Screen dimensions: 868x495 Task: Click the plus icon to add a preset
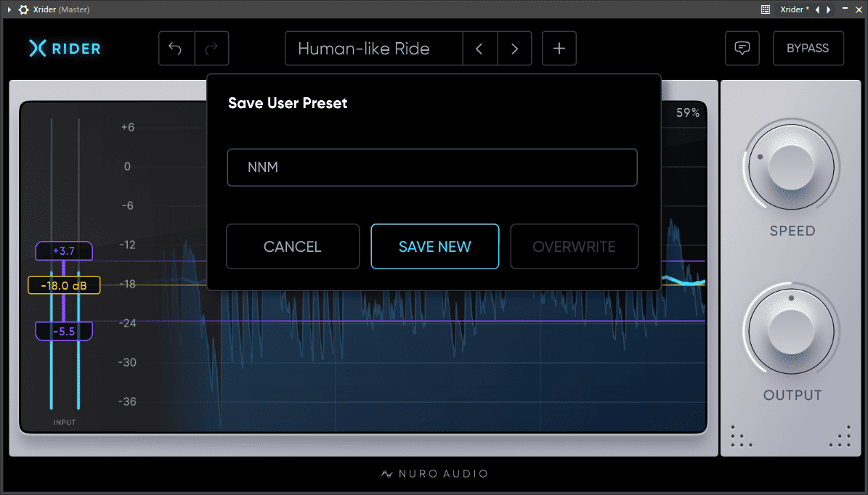tap(559, 49)
